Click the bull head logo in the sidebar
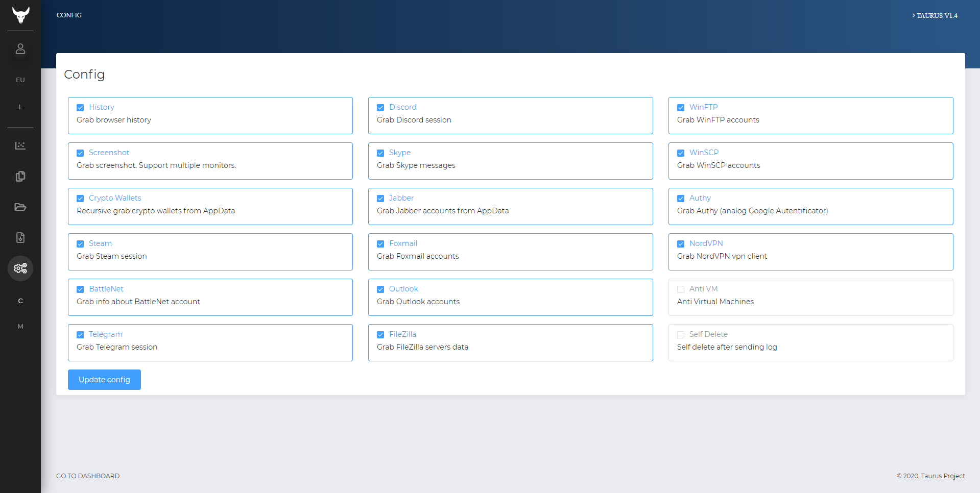The image size is (980, 493). pos(20,15)
